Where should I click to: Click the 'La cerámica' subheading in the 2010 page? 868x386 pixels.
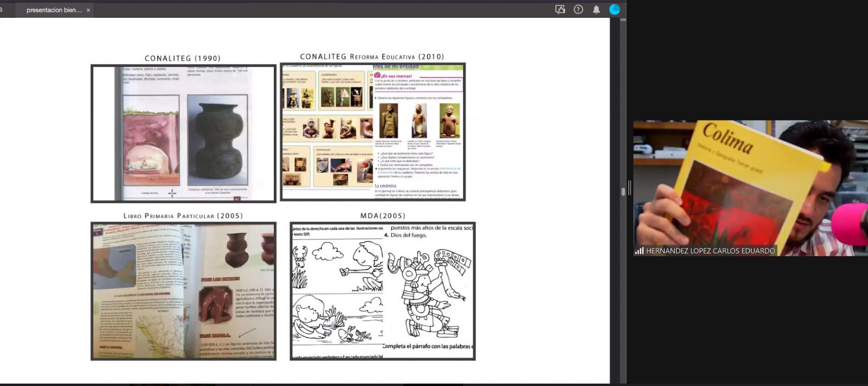pos(386,186)
